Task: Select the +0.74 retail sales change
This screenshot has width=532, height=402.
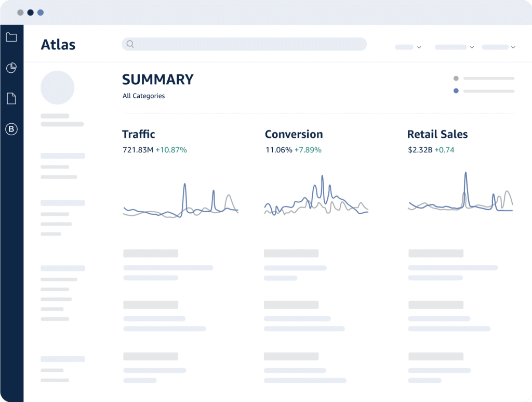Action: [x=445, y=150]
